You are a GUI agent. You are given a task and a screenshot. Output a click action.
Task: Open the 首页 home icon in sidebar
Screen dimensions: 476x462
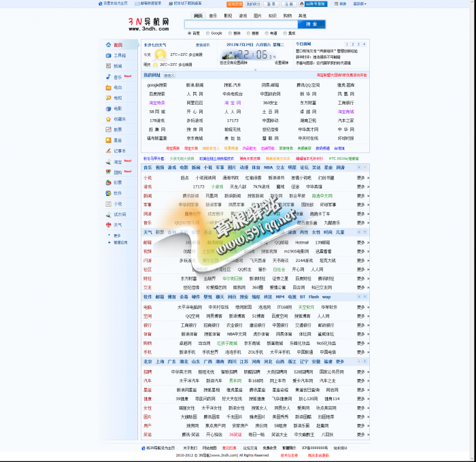tap(108, 45)
